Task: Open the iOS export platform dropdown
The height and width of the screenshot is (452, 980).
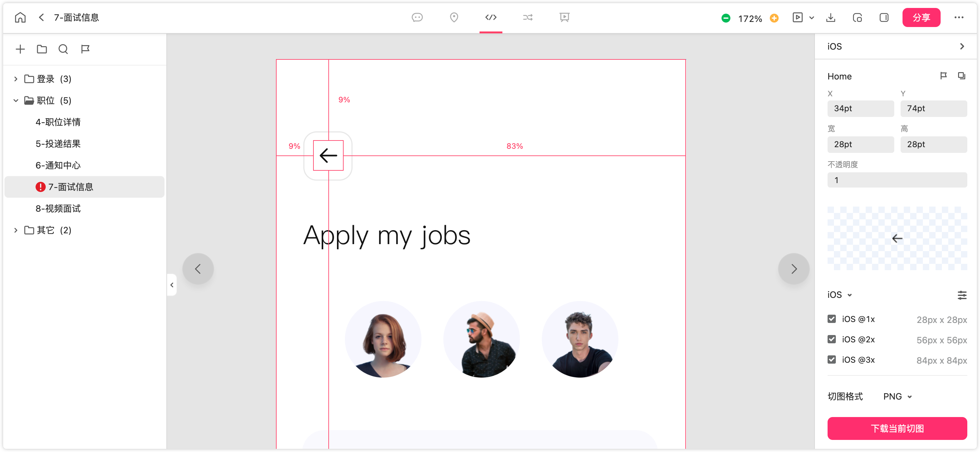Action: (840, 295)
